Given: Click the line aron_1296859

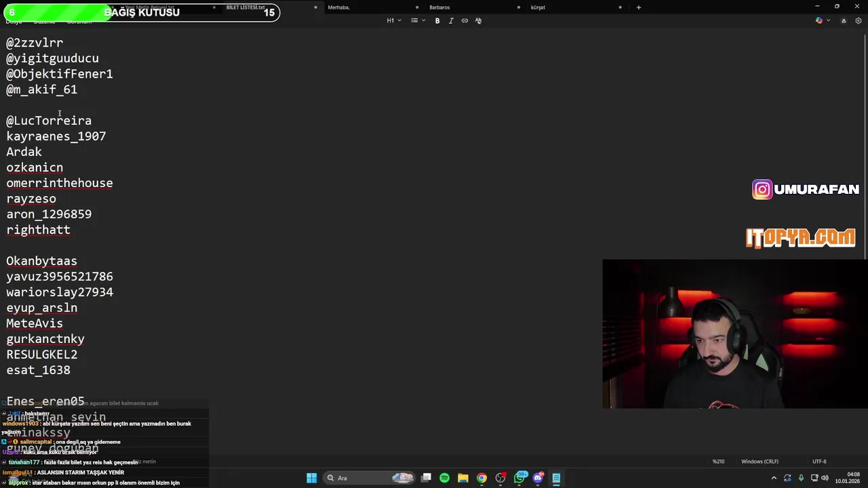Looking at the screenshot, I should click(x=49, y=214).
